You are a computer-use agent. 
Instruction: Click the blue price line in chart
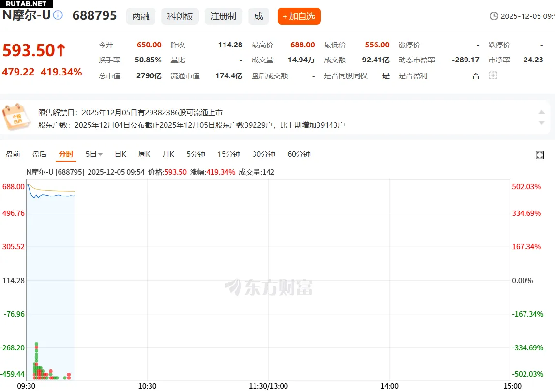click(53, 196)
